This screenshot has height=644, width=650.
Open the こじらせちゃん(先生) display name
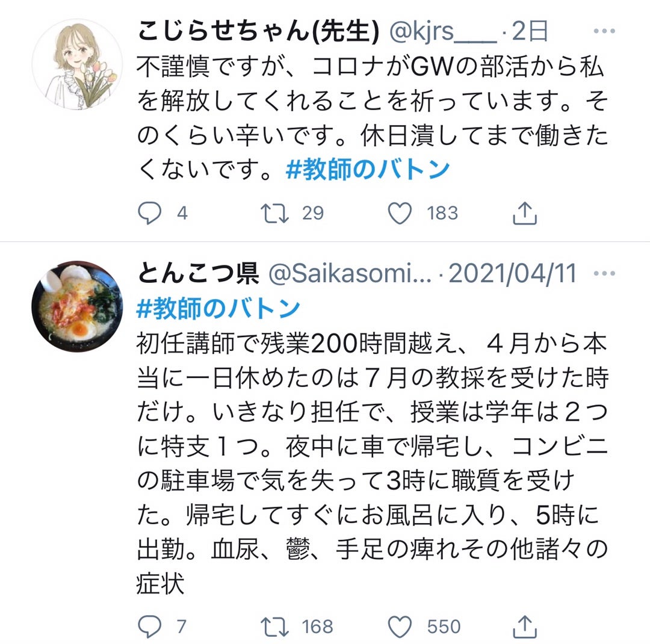[258, 31]
